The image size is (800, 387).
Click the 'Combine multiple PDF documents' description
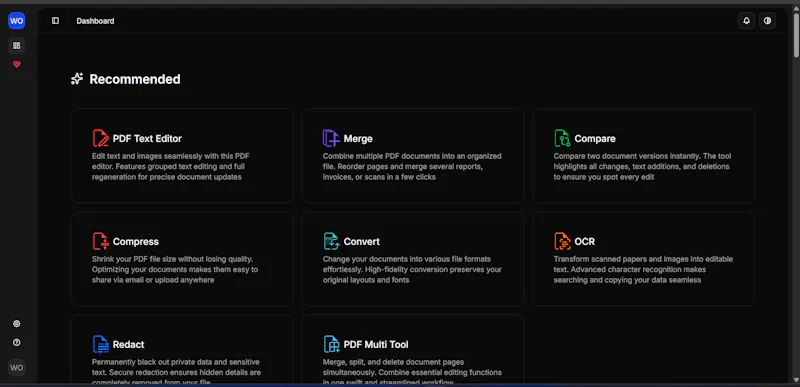pos(412,167)
